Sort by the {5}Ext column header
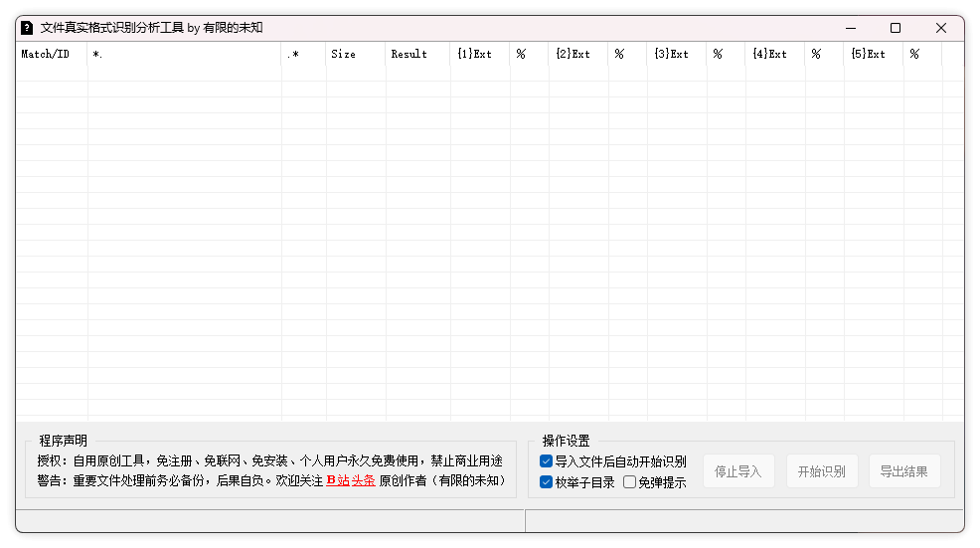The width and height of the screenshot is (980, 548). pos(873,54)
